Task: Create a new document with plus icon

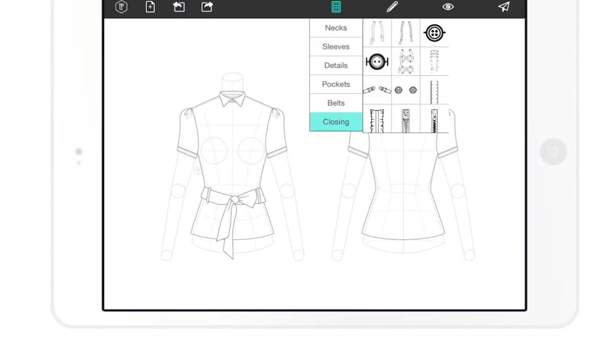Action: coord(150,7)
